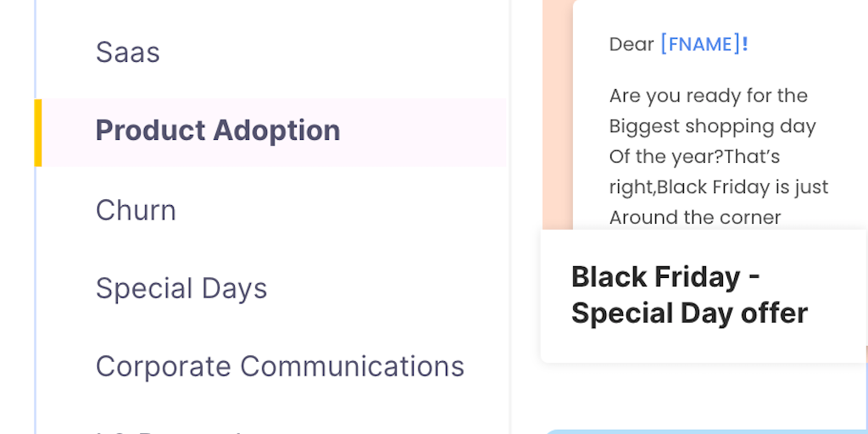Choose Corporate Communications in the sidebar
This screenshot has height=434, width=868.
280,366
